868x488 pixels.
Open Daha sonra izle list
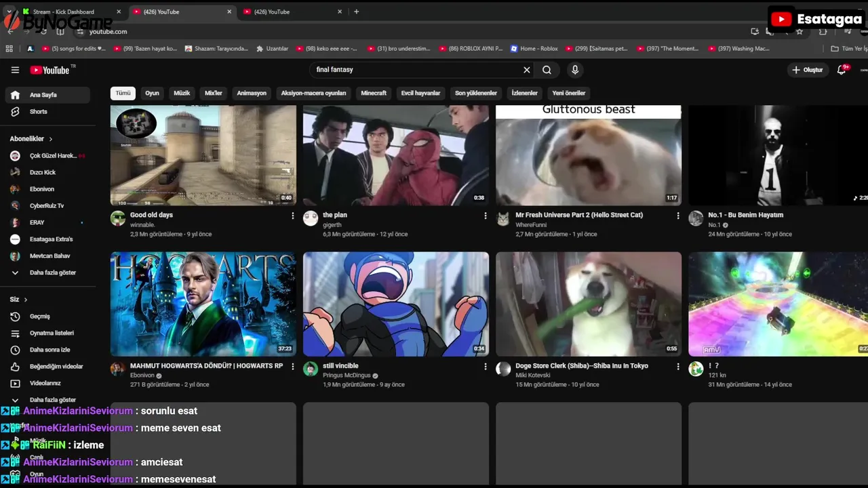point(47,350)
